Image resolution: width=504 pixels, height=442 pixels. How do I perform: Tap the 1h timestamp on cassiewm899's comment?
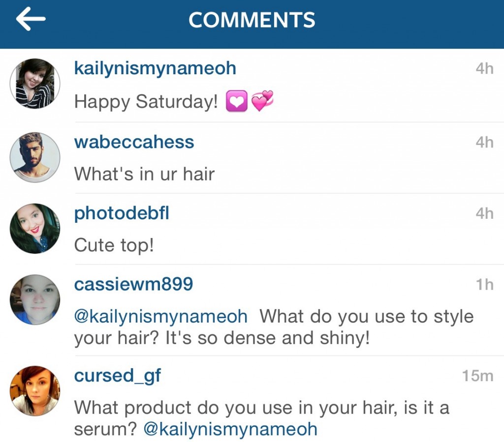point(485,284)
